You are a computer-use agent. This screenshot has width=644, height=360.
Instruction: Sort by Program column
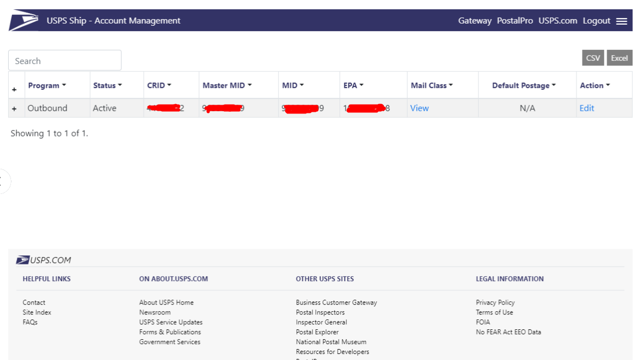tap(47, 85)
